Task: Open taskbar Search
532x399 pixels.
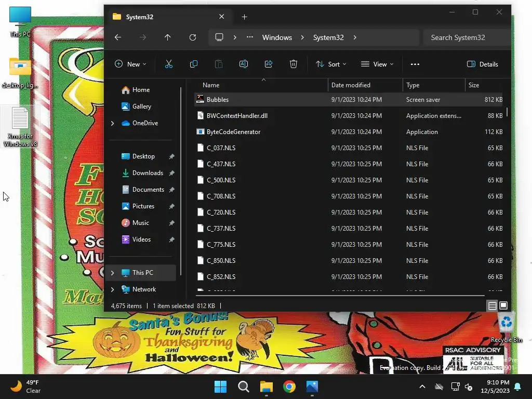Action: point(244,387)
